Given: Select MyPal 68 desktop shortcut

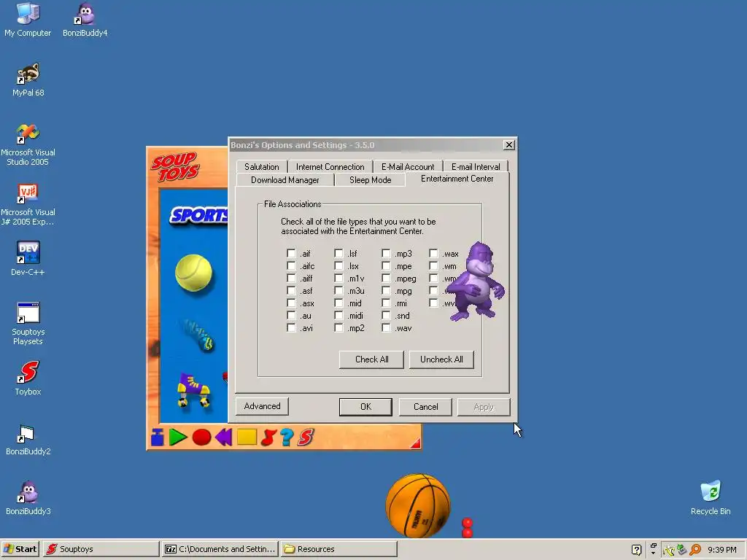Looking at the screenshot, I should coord(28,79).
